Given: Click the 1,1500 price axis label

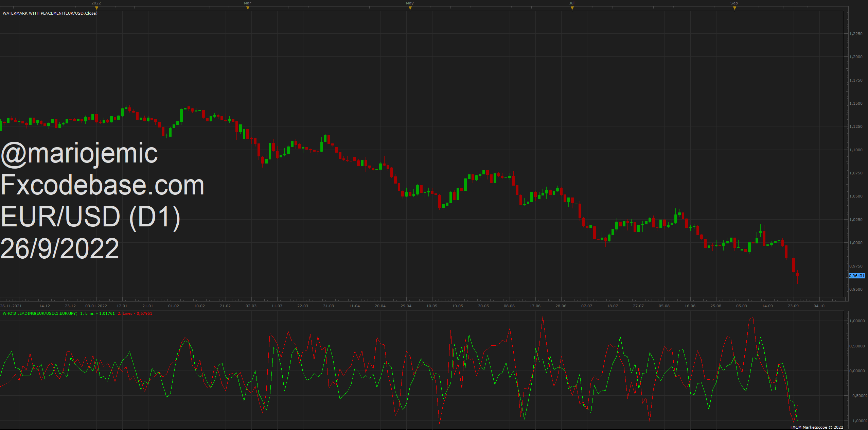Looking at the screenshot, I should click(x=856, y=103).
